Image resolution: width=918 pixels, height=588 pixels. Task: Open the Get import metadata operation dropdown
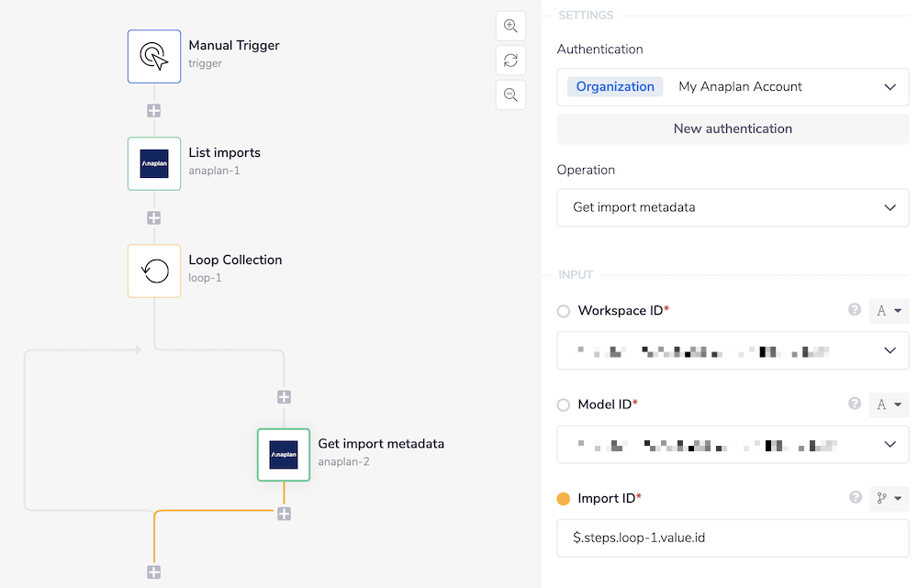click(732, 207)
